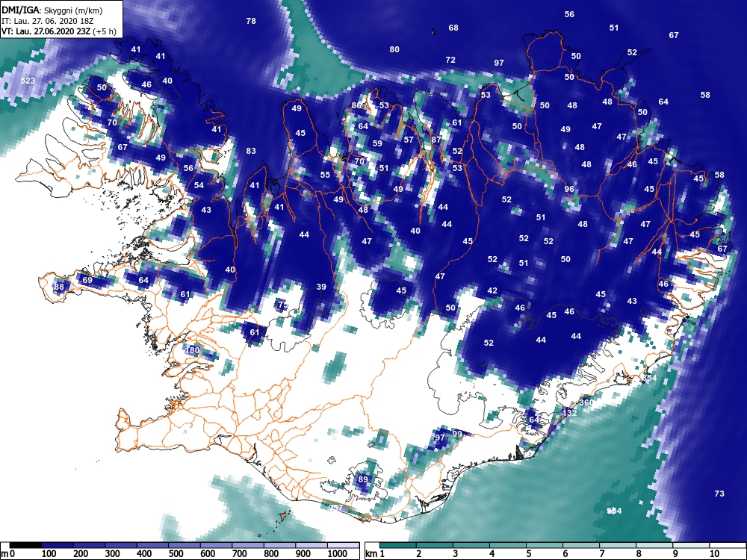Screen dimensions: 747x560
Task: Click the 'DMI/IGA: Skyggni (m/km)' title line
Action: click(x=52, y=10)
